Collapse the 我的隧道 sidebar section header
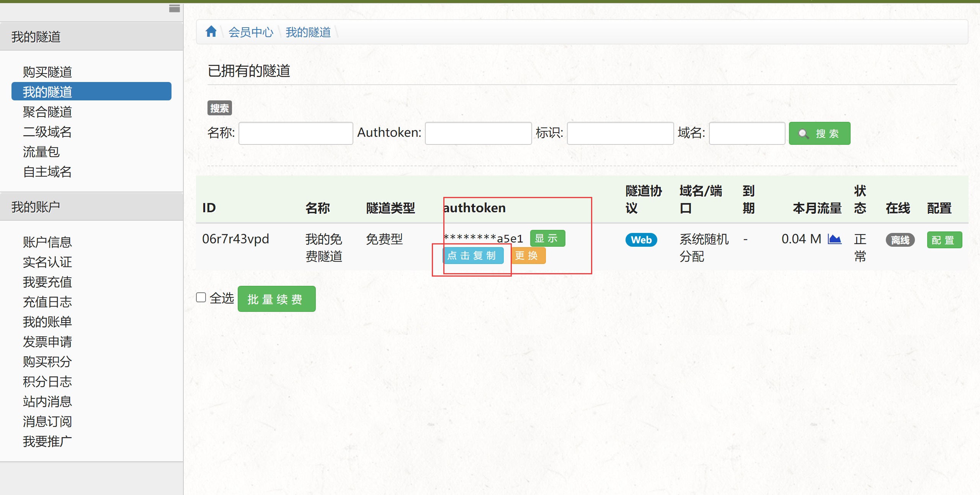This screenshot has width=980, height=495. click(91, 37)
